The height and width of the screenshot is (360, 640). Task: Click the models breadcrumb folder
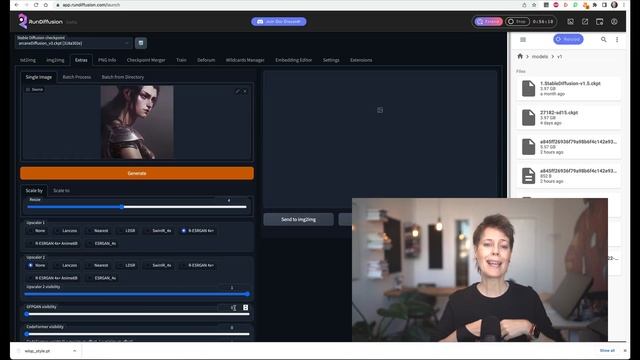pyautogui.click(x=540, y=57)
